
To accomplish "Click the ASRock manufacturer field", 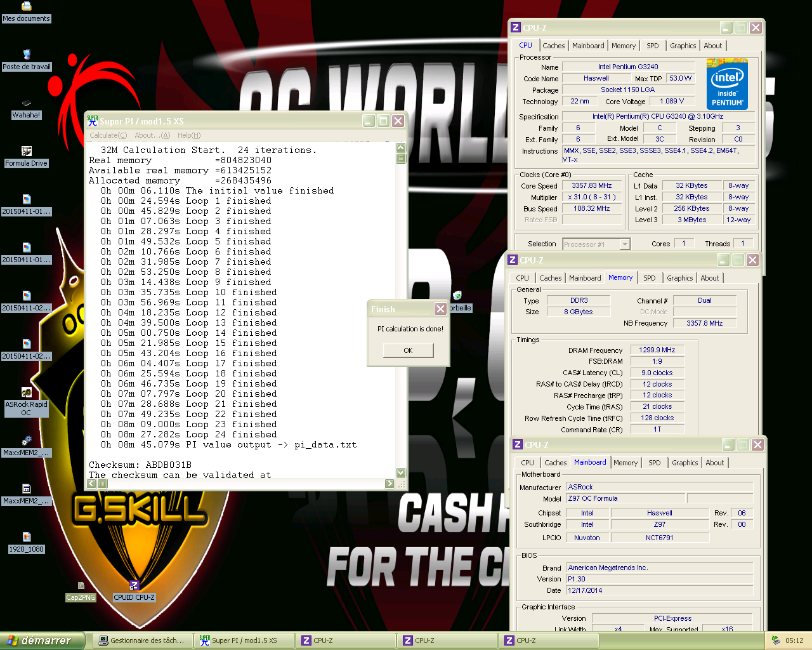I will 660,487.
